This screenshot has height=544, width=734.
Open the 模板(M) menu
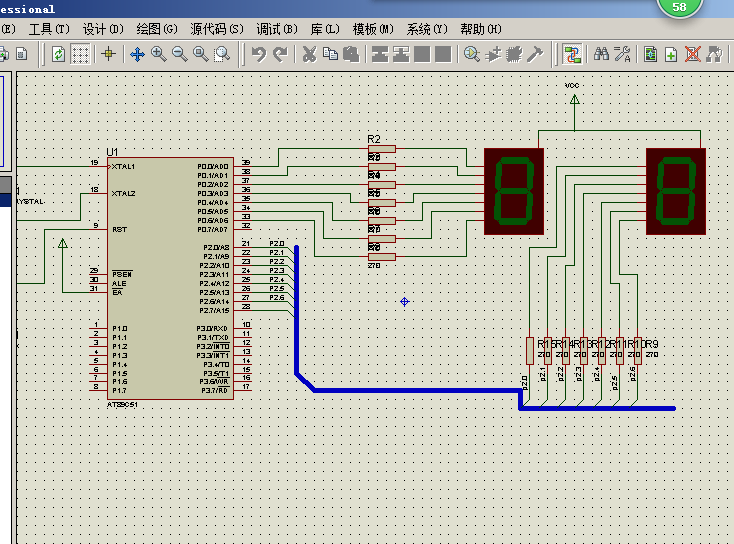pos(373,29)
